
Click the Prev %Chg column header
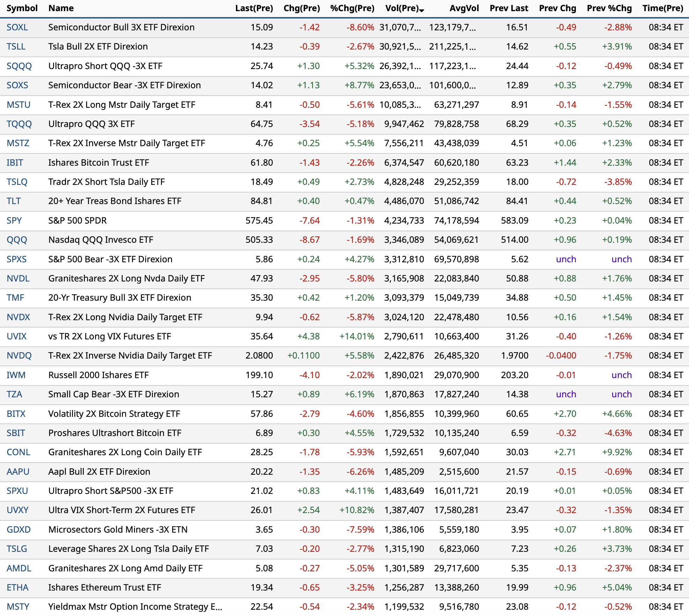[x=609, y=8]
